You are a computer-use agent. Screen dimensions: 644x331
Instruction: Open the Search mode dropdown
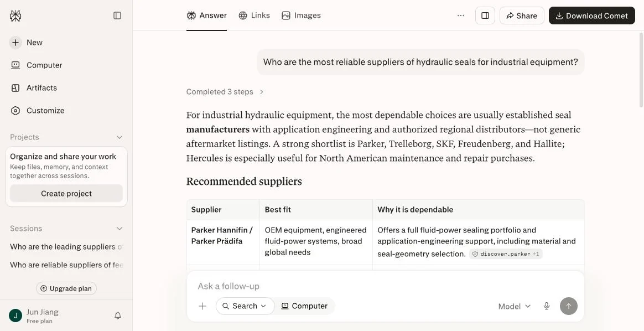pos(245,306)
